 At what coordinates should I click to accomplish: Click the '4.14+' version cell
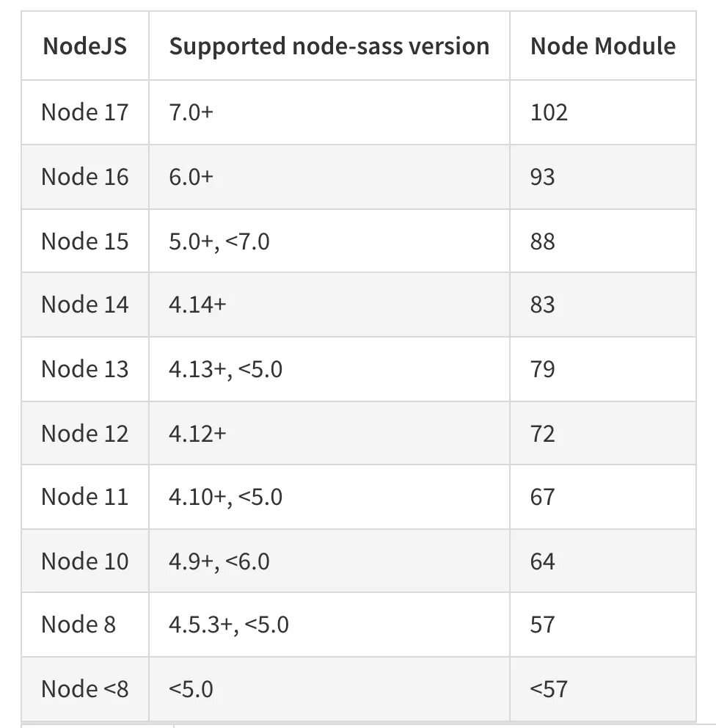(x=197, y=305)
